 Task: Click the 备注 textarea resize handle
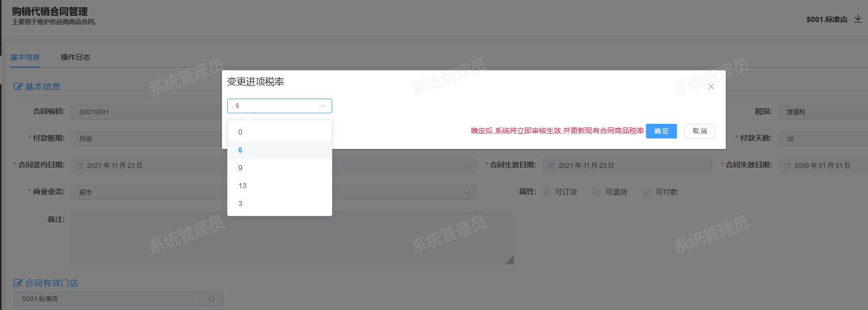coord(510,260)
